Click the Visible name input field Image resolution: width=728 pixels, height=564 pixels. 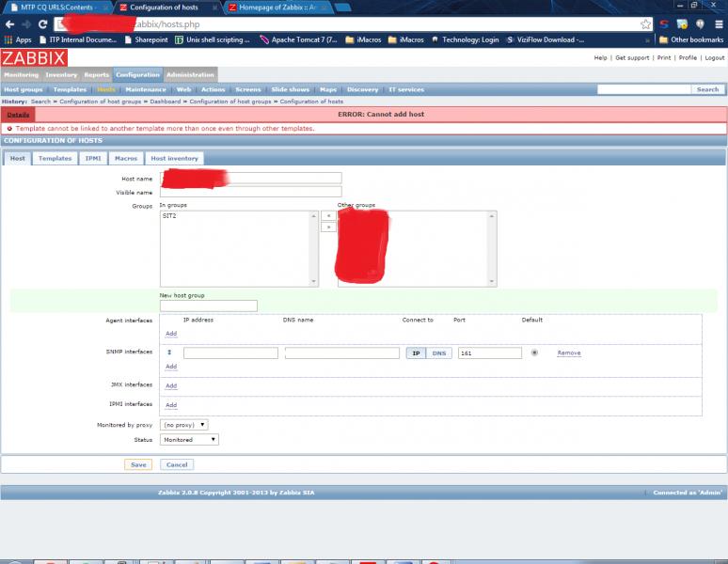(250, 192)
